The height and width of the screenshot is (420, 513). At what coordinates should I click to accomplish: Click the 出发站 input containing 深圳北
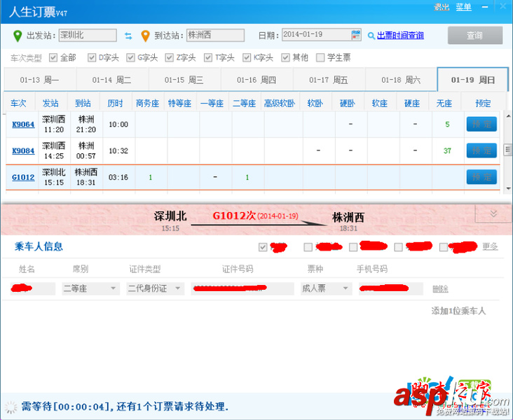[88, 35]
